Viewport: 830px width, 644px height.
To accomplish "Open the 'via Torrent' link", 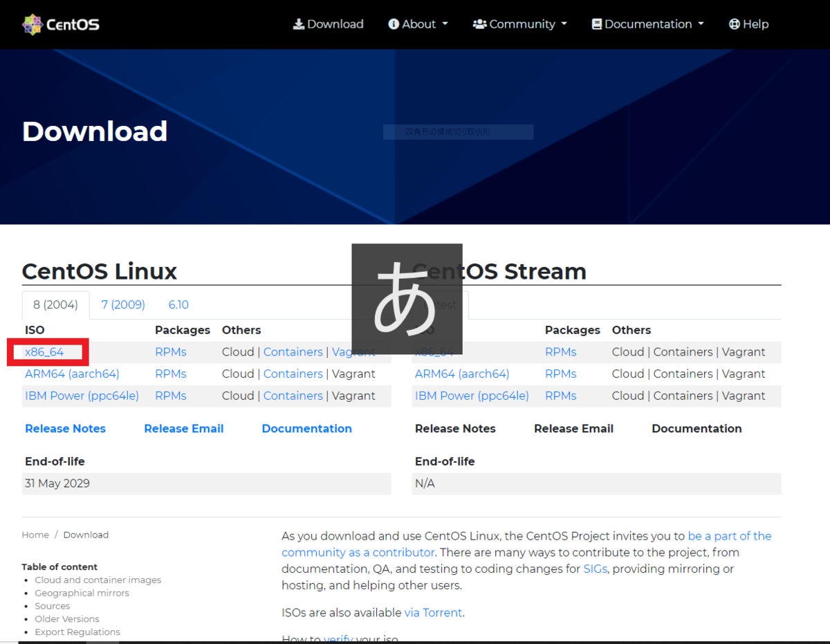I will tap(434, 613).
